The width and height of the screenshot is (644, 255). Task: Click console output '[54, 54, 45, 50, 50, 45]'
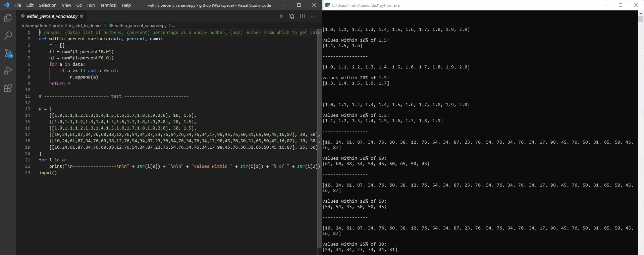click(355, 207)
